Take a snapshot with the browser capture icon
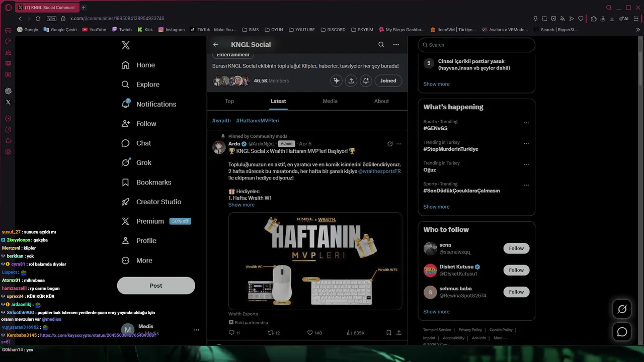The image size is (644, 362). click(544, 19)
